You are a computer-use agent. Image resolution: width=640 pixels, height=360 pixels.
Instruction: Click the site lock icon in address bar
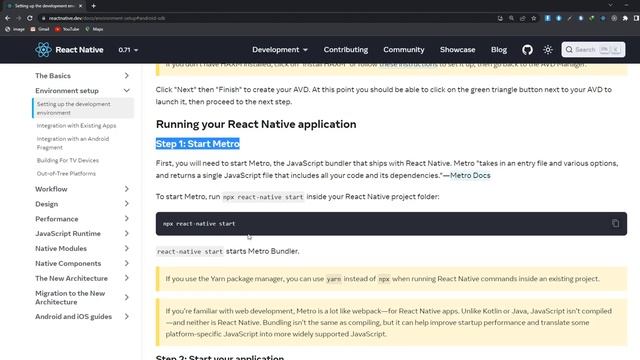[43, 18]
